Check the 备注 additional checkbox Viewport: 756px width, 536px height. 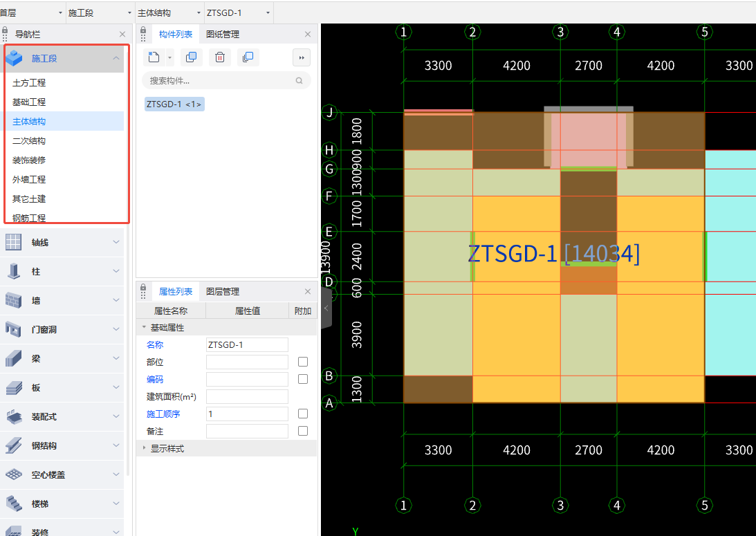(303, 431)
